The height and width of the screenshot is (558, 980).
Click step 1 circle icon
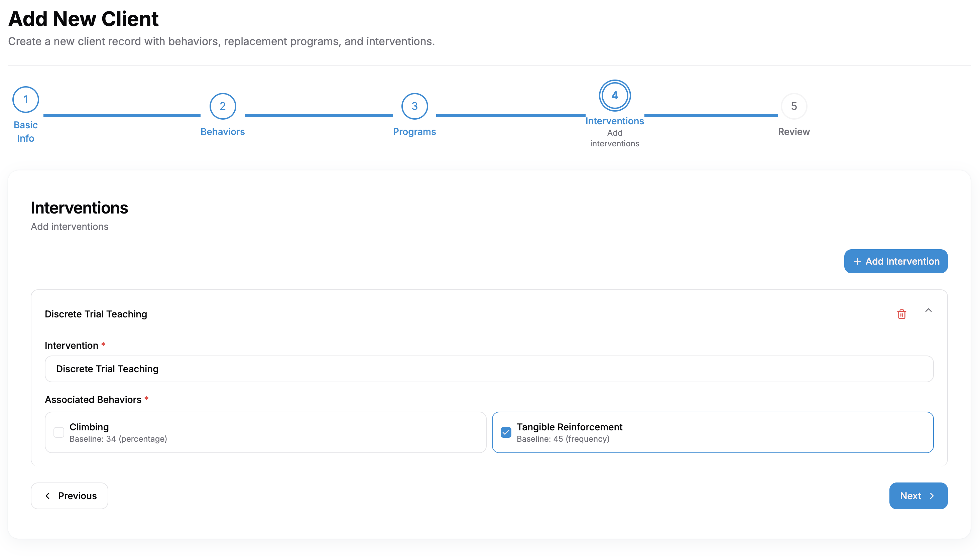[x=26, y=100]
